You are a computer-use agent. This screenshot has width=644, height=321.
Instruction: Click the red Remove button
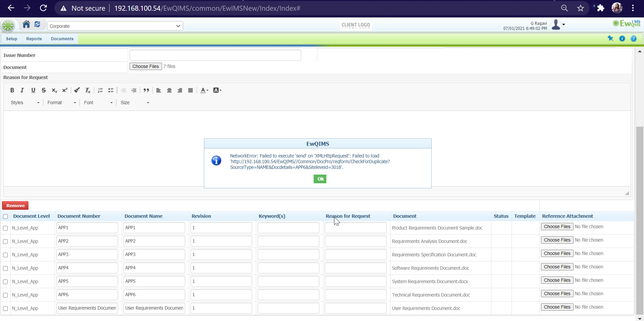15,205
